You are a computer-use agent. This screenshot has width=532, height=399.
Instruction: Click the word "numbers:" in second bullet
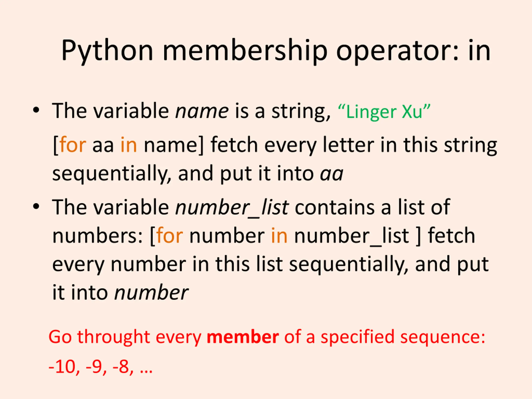98,236
